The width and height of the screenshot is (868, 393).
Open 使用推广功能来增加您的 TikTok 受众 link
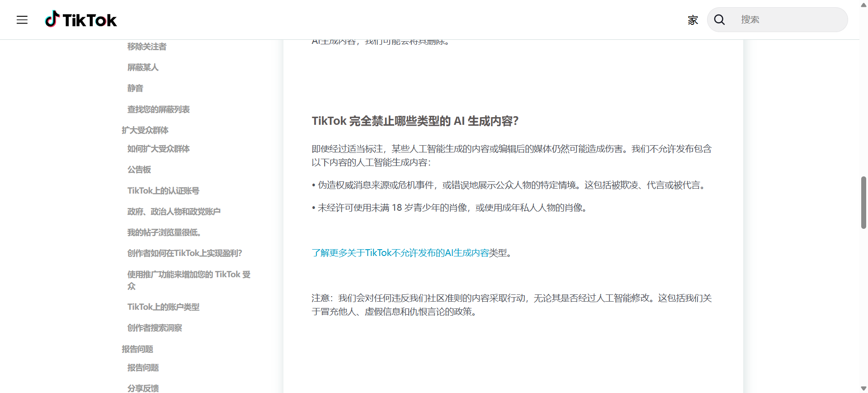[x=189, y=280]
